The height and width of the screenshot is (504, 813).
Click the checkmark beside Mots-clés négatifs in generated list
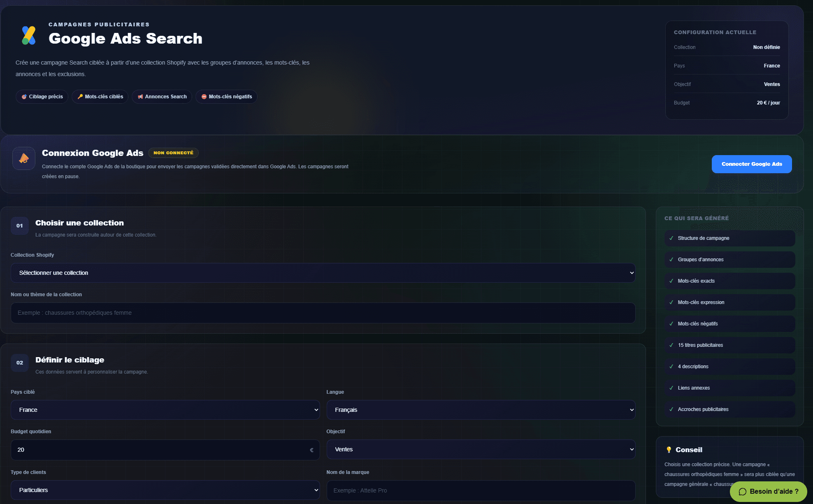point(671,324)
